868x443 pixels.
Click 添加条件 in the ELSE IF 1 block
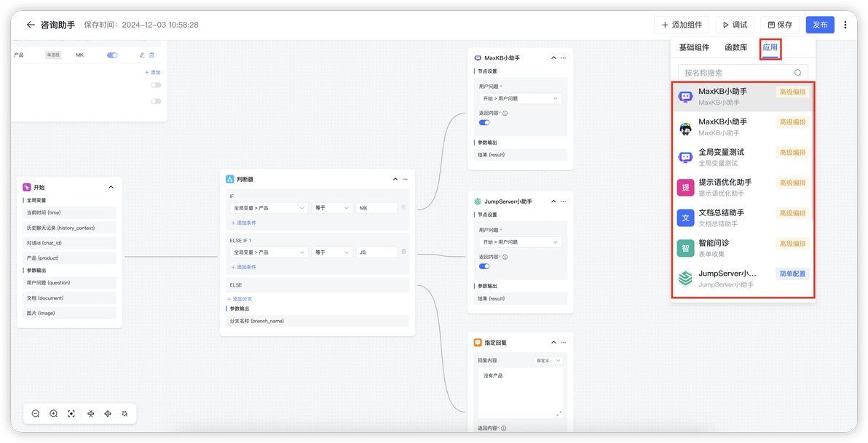click(243, 267)
